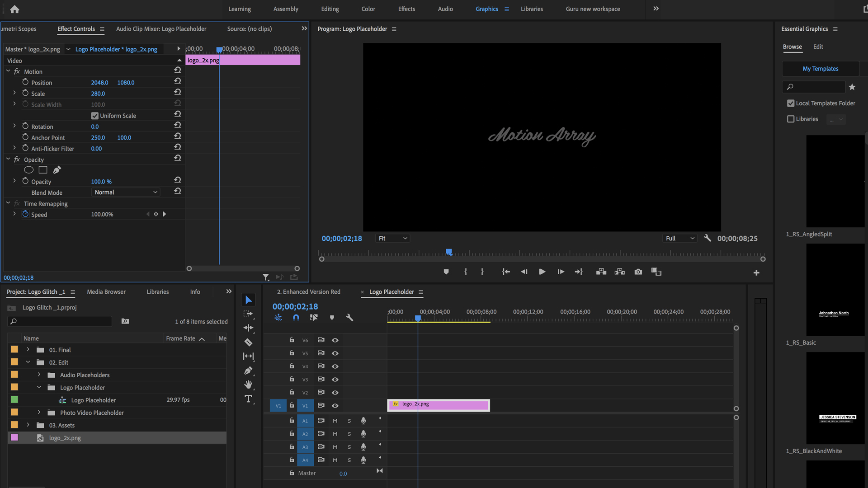Hide the V1 track output eye
The width and height of the screenshot is (868, 488).
pos(335,406)
